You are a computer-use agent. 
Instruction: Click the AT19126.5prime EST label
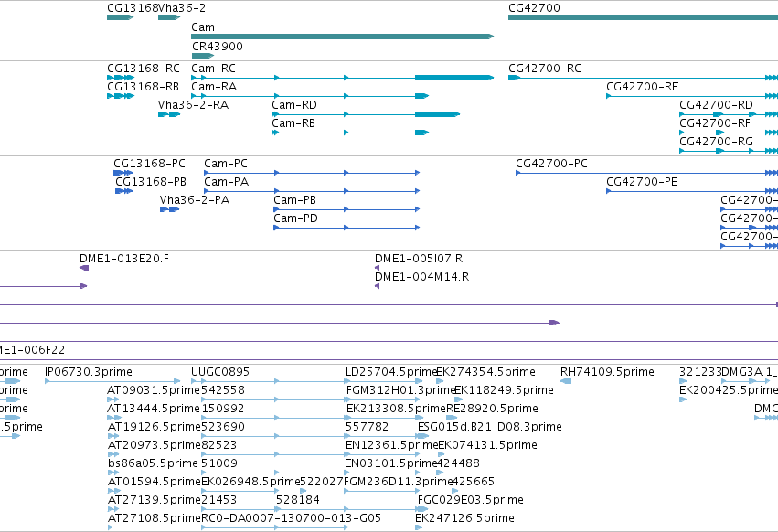[155, 427]
